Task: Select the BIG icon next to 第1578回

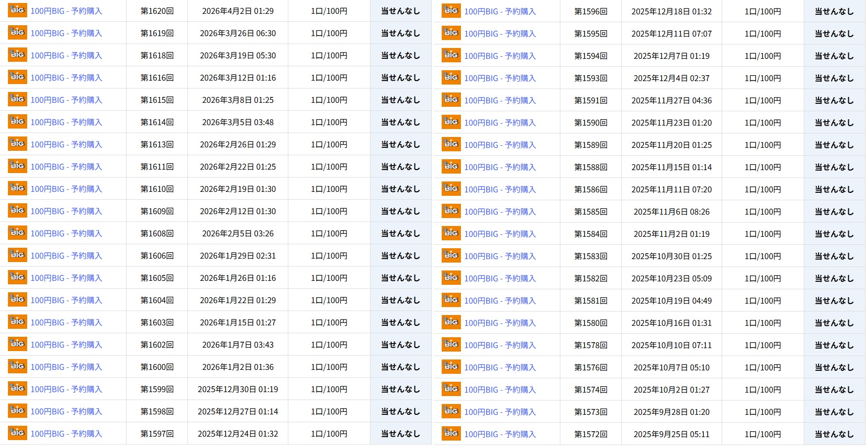Action: [451, 345]
